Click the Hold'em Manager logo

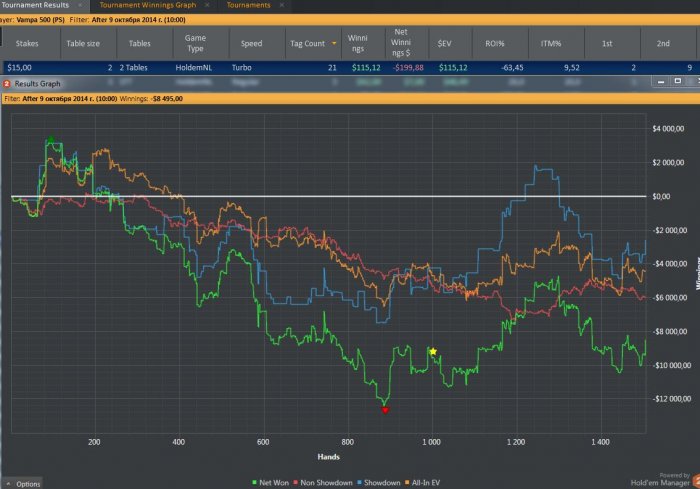pos(661,480)
